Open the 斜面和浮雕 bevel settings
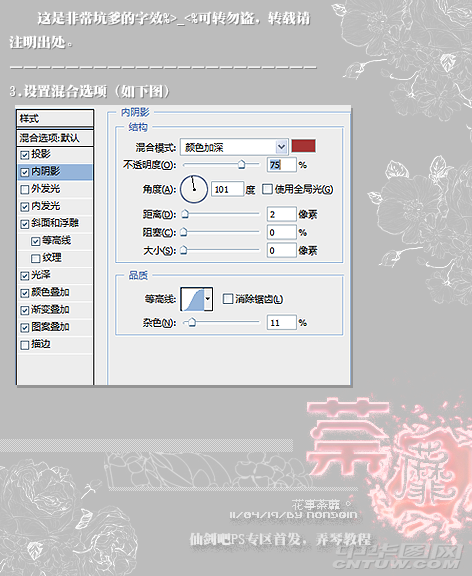This screenshot has height=576, width=472. [x=55, y=223]
